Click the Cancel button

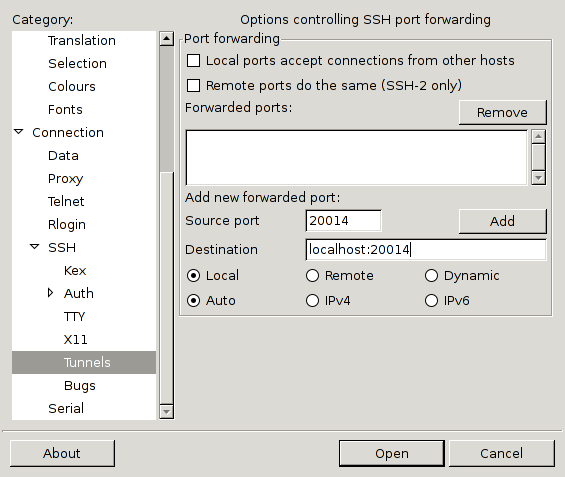pyautogui.click(x=502, y=453)
